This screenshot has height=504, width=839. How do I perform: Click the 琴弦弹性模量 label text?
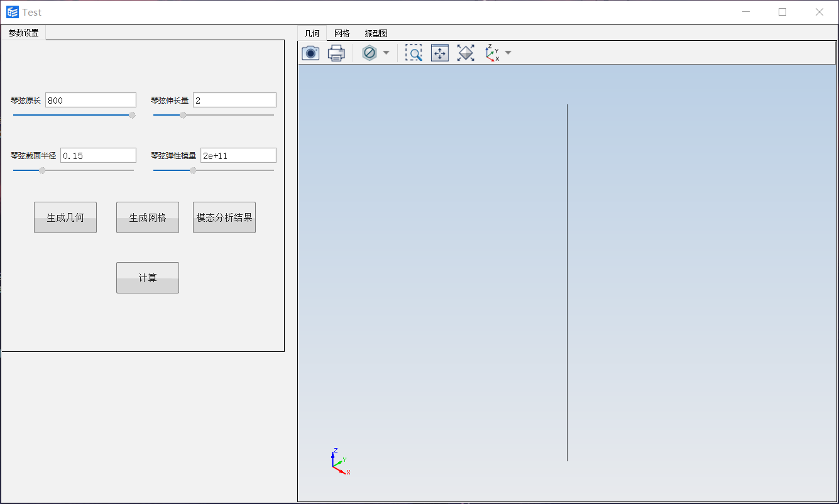[x=173, y=155]
